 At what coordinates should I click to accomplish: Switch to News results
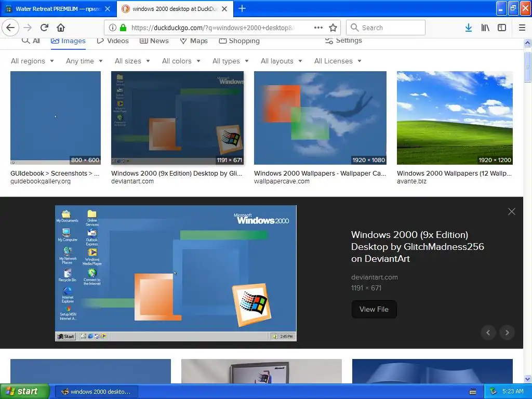(154, 41)
